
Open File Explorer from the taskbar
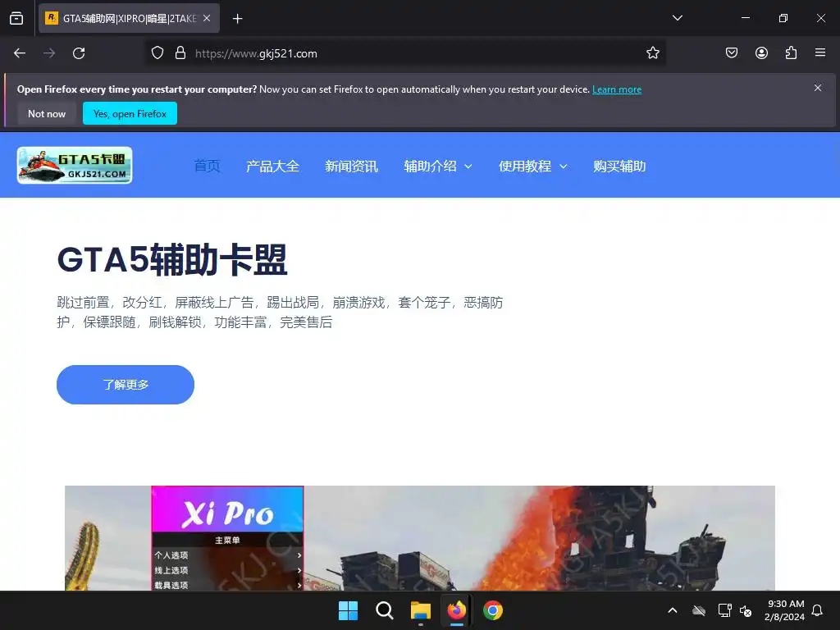click(421, 610)
